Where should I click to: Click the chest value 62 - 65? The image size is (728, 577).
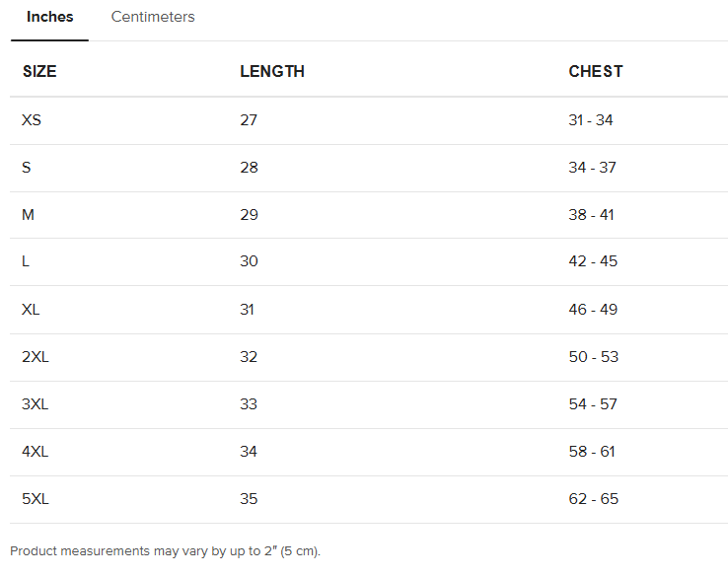594,499
